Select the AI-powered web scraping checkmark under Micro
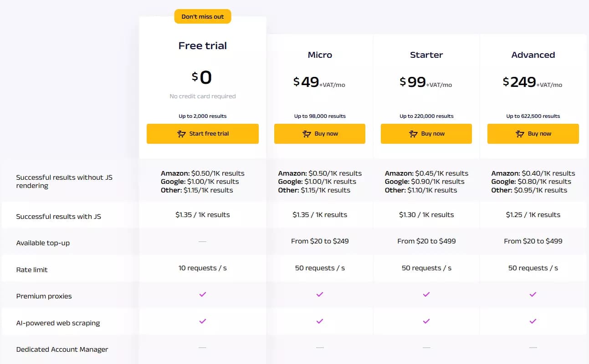Viewport: 589px width, 364px height. 319,321
